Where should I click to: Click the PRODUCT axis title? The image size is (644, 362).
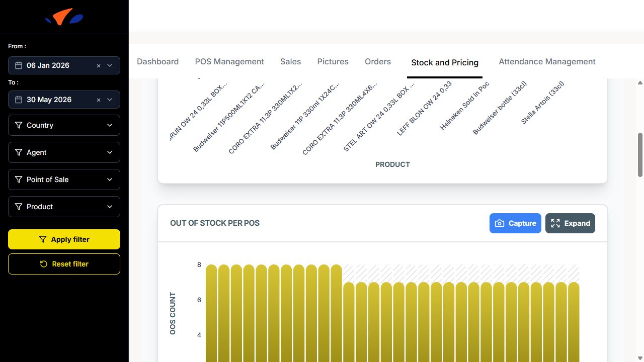[x=392, y=164]
